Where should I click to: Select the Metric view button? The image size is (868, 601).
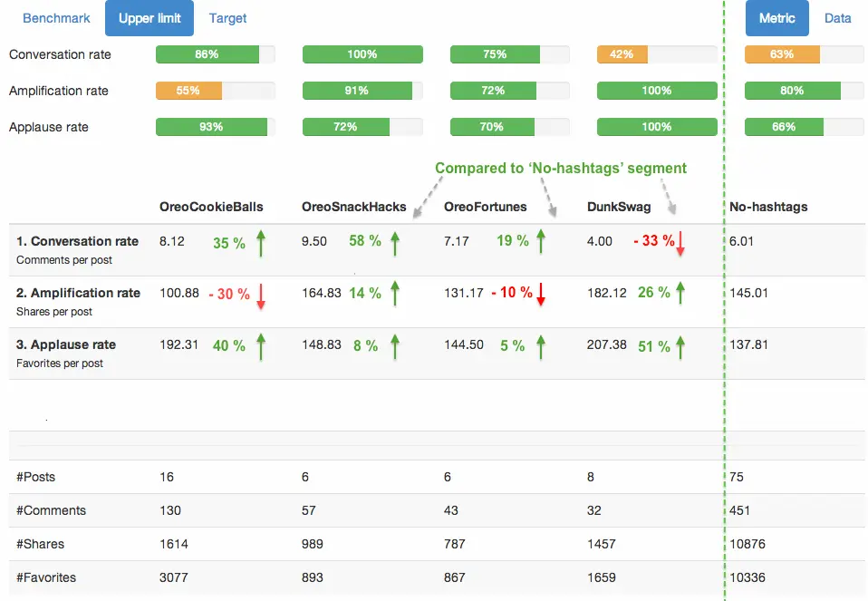[776, 18]
